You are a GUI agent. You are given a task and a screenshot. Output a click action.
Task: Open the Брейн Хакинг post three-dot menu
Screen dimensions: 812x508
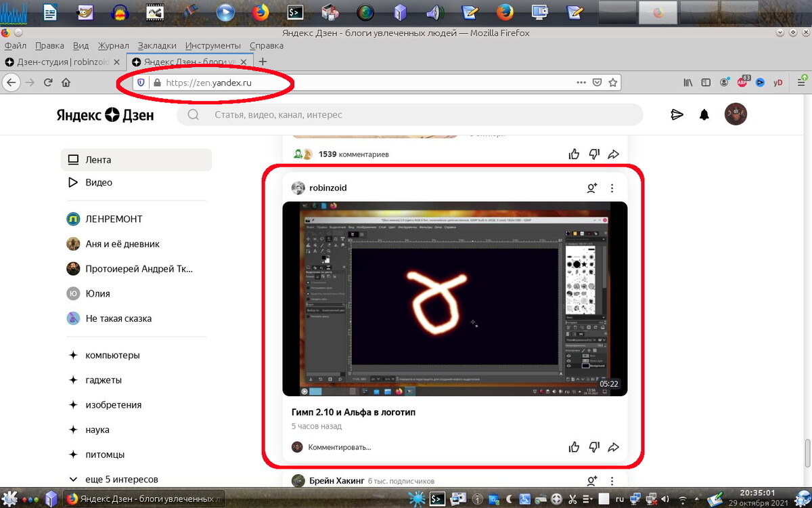pos(612,480)
